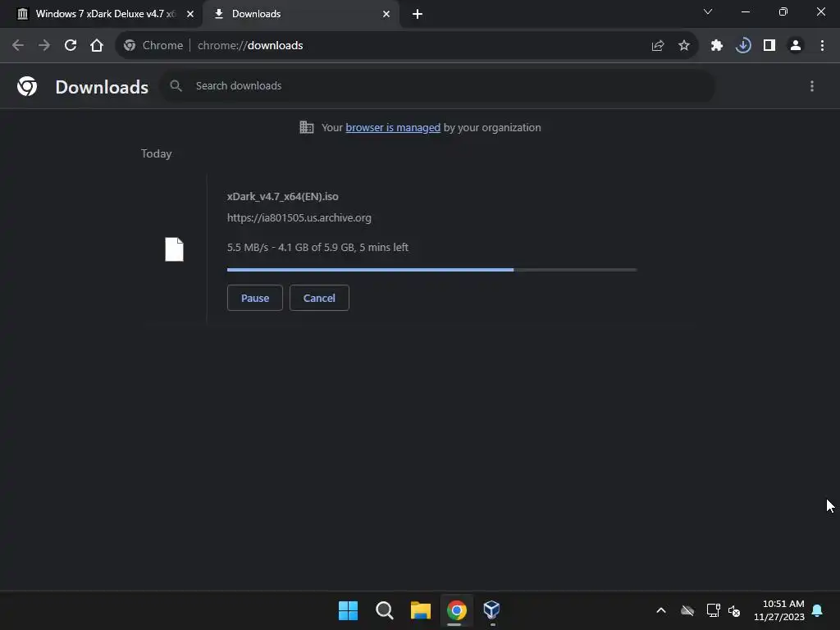Open Windows taskbar search

click(x=385, y=610)
